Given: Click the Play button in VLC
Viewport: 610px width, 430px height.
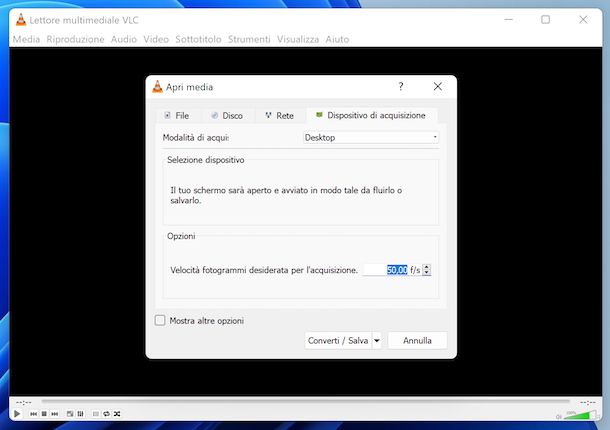Looking at the screenshot, I should point(17,414).
